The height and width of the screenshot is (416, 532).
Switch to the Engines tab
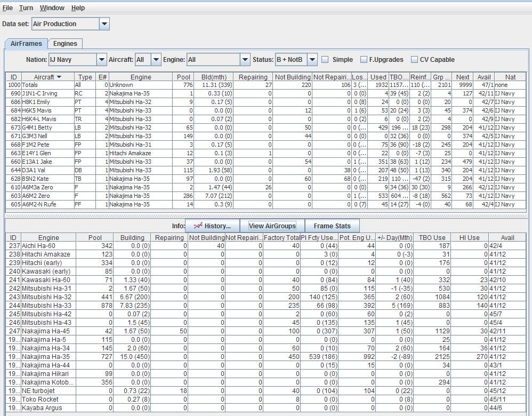click(65, 44)
